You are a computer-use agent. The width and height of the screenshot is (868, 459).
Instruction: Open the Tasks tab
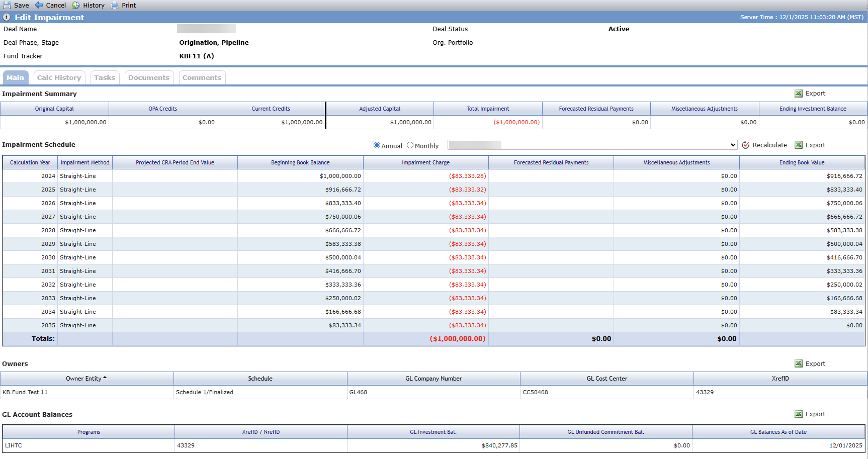coord(105,77)
